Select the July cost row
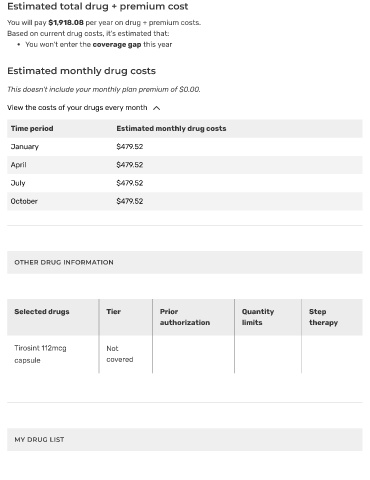 (185, 183)
